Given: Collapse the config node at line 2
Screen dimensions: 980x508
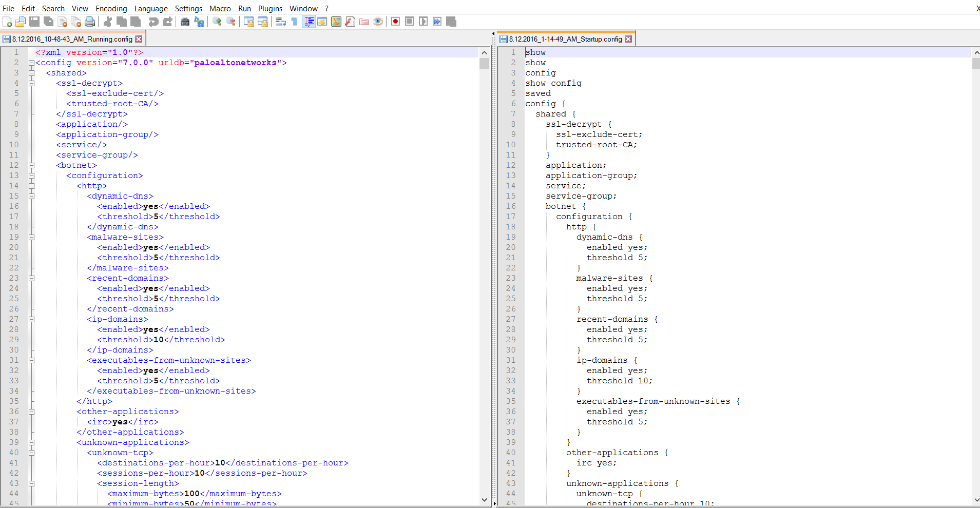Looking at the screenshot, I should point(31,63).
